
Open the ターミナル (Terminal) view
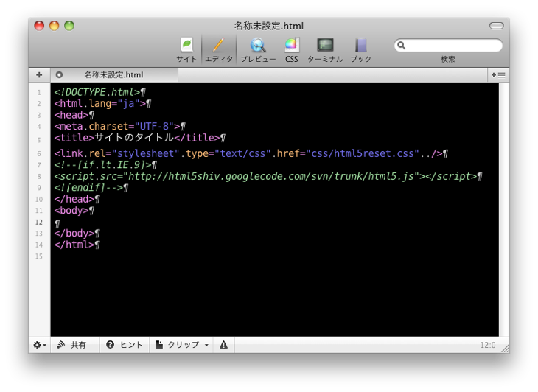(325, 49)
